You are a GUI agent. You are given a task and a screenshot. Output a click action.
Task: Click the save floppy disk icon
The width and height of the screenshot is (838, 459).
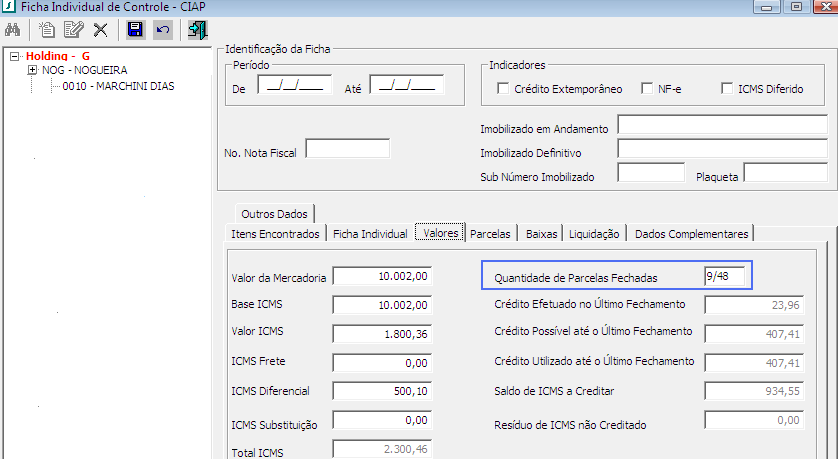point(135,30)
